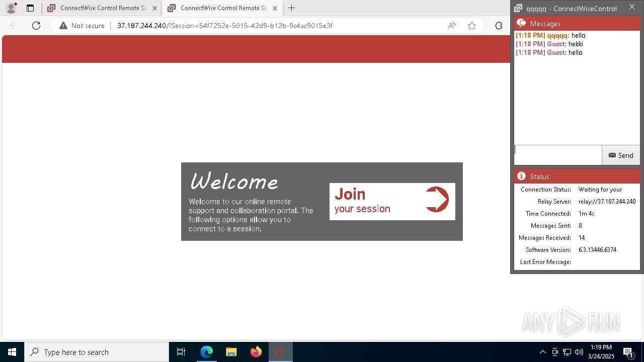Click the Relay Server value
The height and width of the screenshot is (362, 644).
tap(607, 202)
